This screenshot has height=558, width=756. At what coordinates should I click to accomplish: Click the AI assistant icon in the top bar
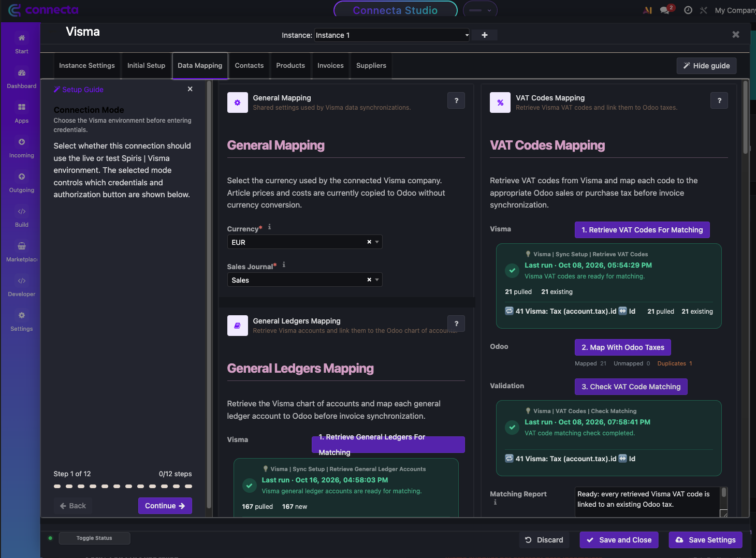click(647, 10)
